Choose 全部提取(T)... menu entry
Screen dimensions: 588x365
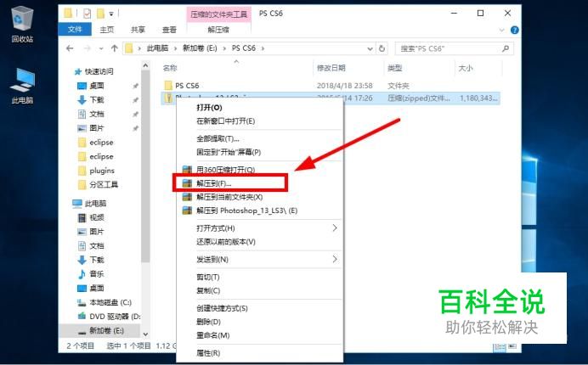pos(259,138)
